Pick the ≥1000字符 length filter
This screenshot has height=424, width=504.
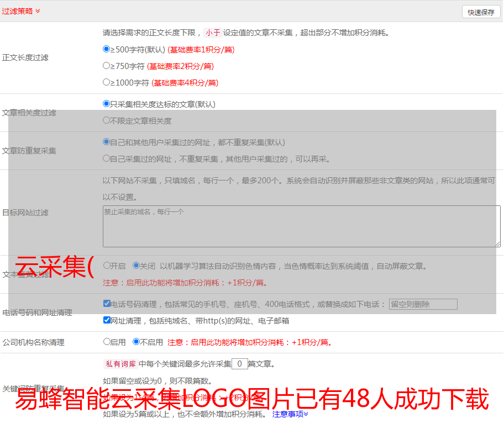[x=107, y=82]
